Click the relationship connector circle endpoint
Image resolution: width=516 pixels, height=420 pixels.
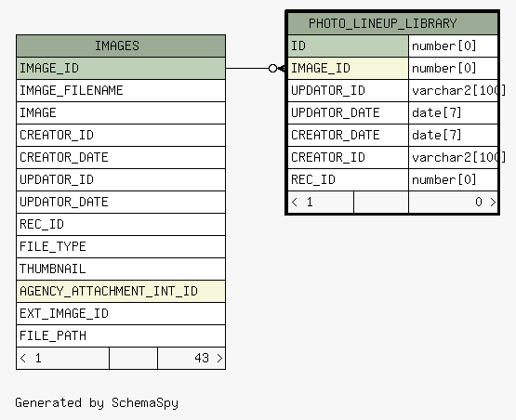(x=272, y=69)
